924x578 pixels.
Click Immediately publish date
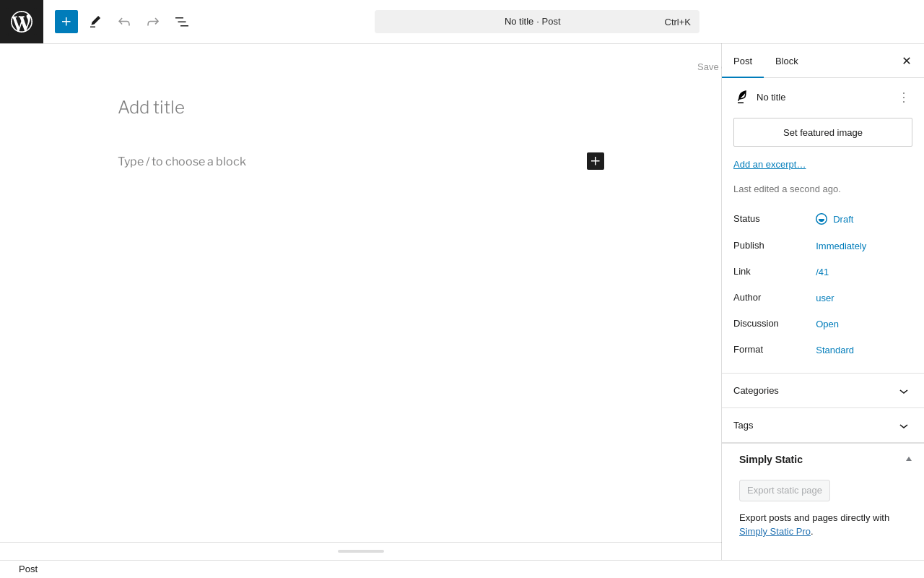[841, 246]
